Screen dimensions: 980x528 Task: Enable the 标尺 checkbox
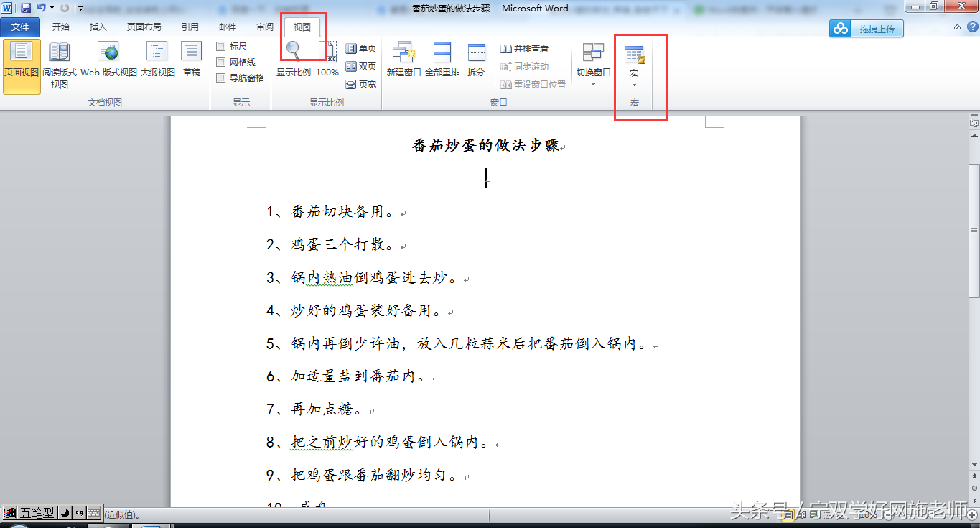click(221, 47)
